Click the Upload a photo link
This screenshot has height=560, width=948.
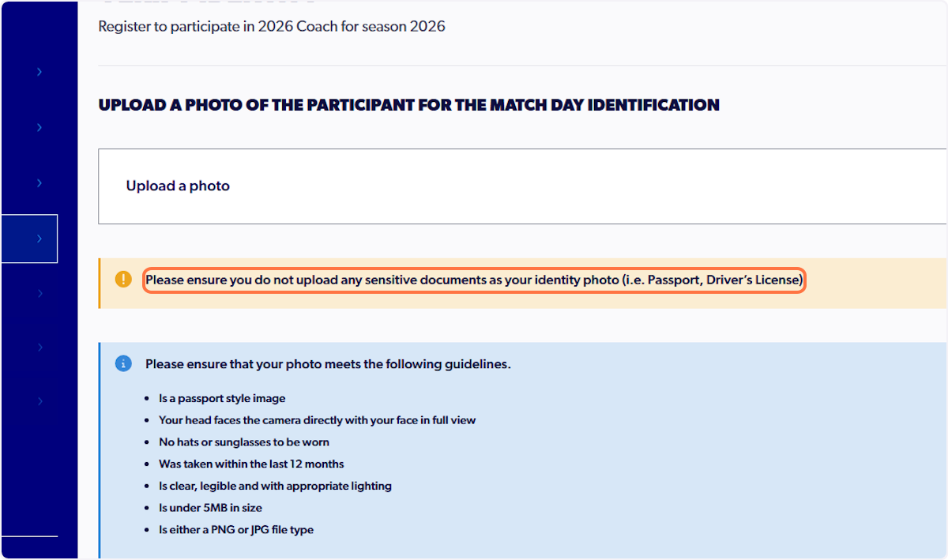[x=177, y=186]
